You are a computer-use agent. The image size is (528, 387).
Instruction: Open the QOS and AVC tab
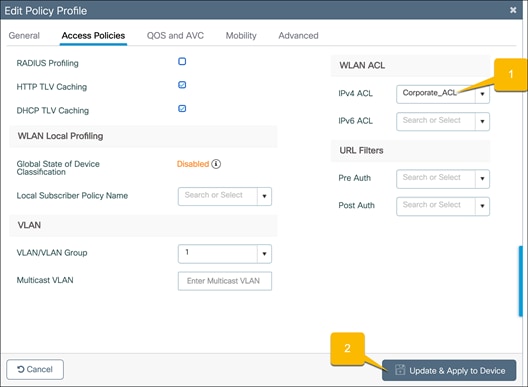coord(175,35)
